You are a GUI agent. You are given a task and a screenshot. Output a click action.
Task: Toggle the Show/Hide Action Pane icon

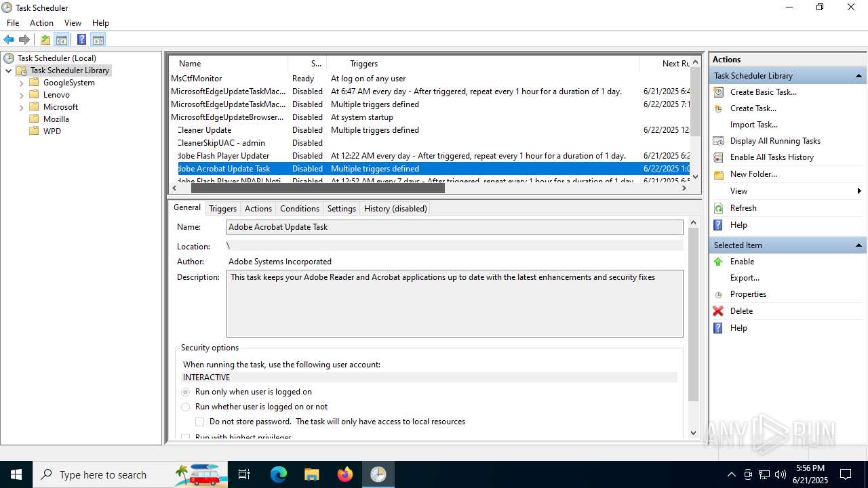pyautogui.click(x=98, y=39)
